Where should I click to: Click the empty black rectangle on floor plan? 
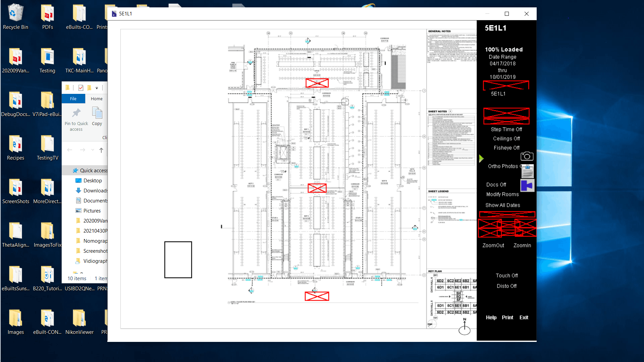178,260
